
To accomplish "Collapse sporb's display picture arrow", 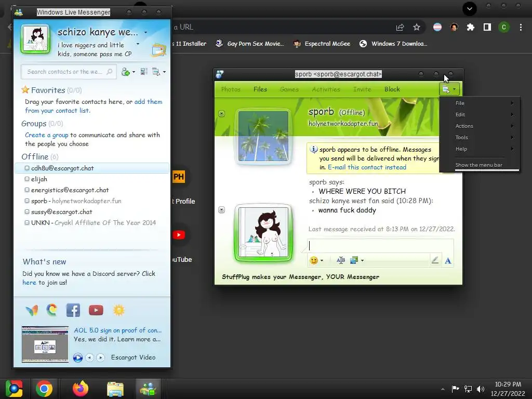I will (x=221, y=113).
